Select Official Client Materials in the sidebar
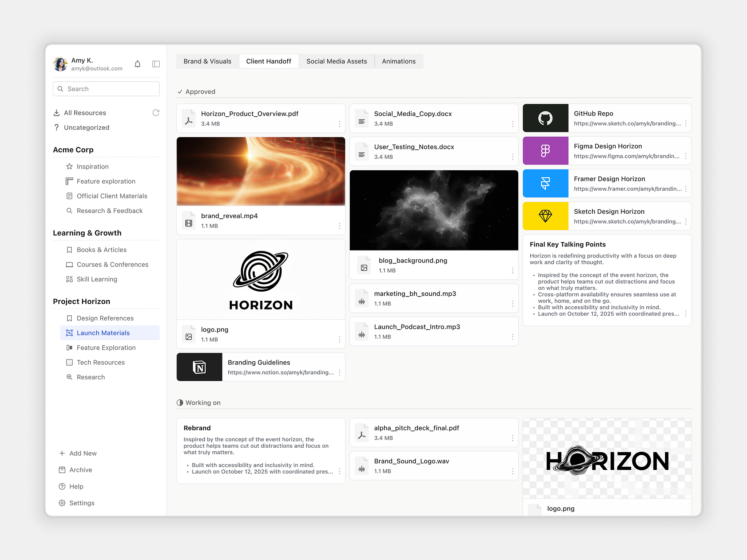The height and width of the screenshot is (560, 747). 112,196
